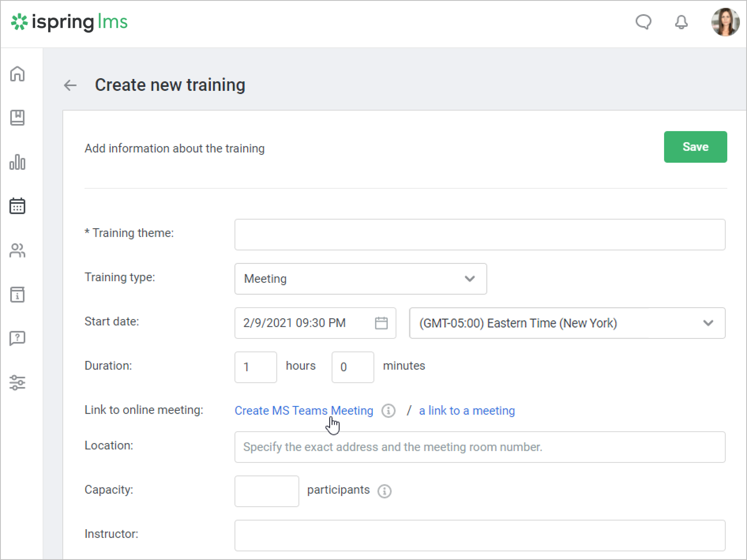Image resolution: width=747 pixels, height=560 pixels.
Task: Open the calendar icon in the sidebar
Action: (17, 206)
